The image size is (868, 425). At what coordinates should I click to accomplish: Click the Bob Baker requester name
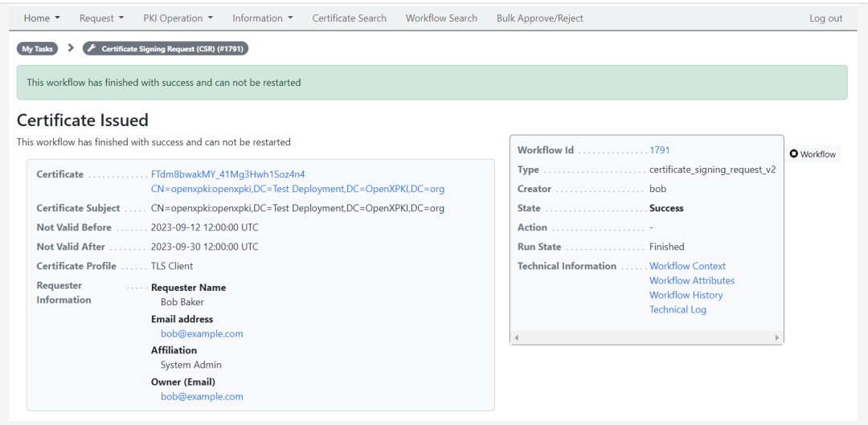tap(182, 302)
